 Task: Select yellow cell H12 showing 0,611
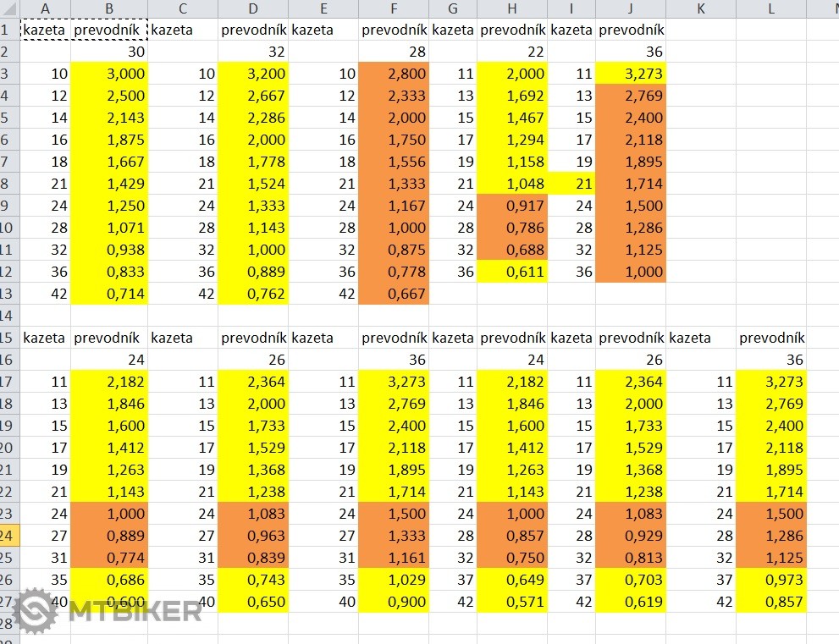(511, 272)
